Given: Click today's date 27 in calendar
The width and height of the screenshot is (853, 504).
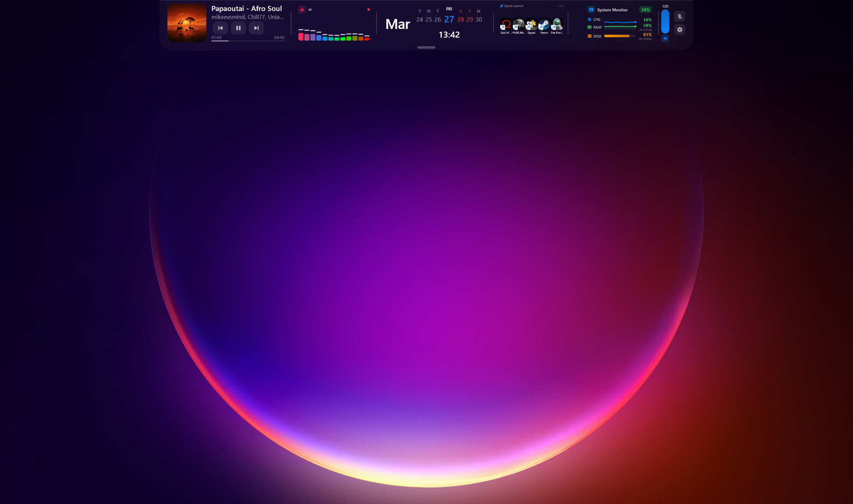Looking at the screenshot, I should click(449, 19).
